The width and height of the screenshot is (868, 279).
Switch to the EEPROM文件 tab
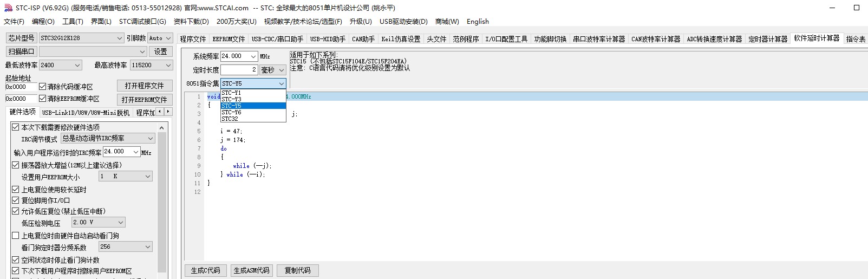[x=229, y=39]
